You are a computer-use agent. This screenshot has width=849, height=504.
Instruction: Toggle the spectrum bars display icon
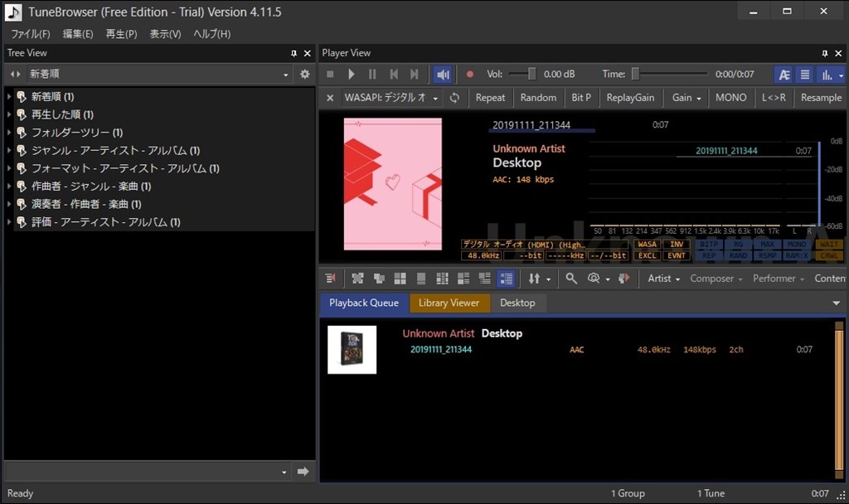click(x=827, y=75)
